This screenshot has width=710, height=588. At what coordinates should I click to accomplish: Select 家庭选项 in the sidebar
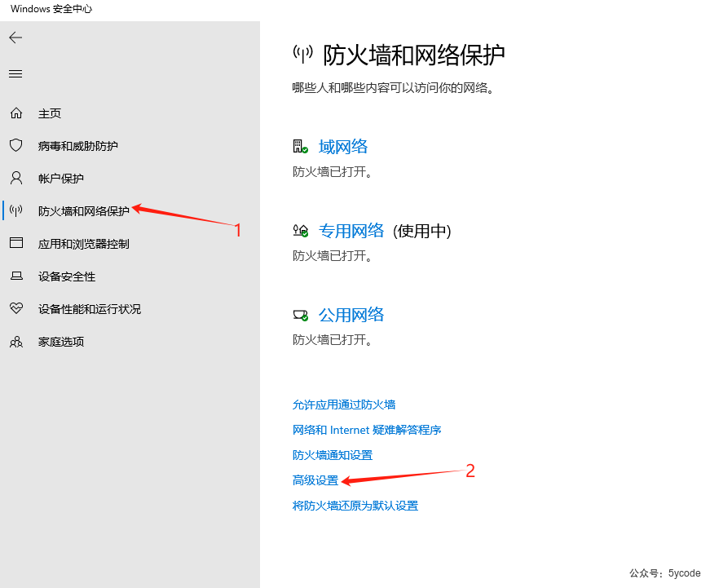[60, 342]
